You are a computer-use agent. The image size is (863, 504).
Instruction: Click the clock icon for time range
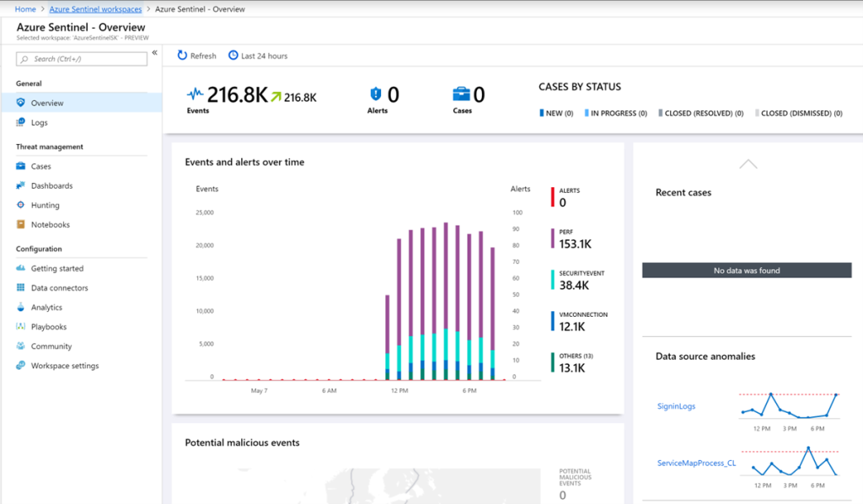[233, 56]
